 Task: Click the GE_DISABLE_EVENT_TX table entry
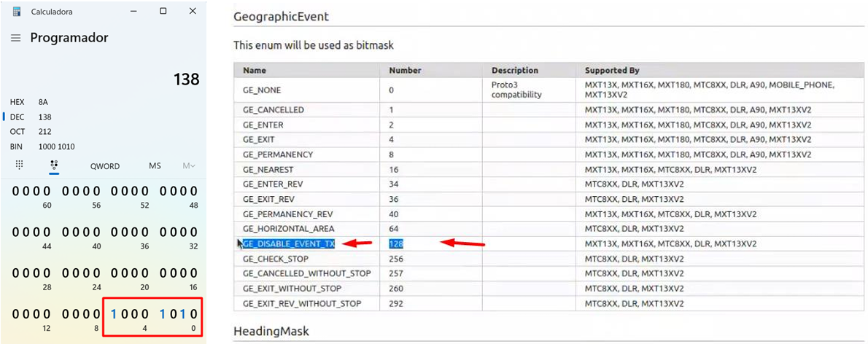pos(289,244)
